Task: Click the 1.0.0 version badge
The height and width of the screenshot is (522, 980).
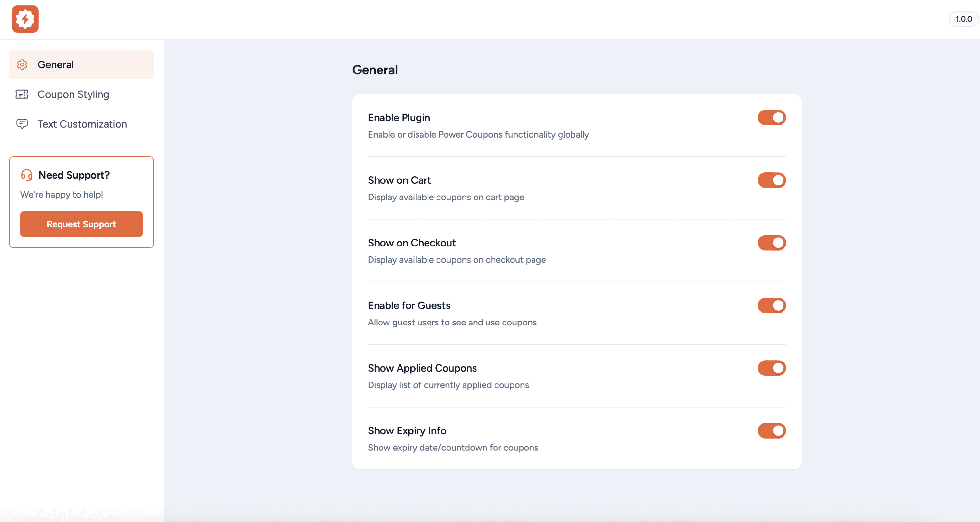Action: click(963, 19)
